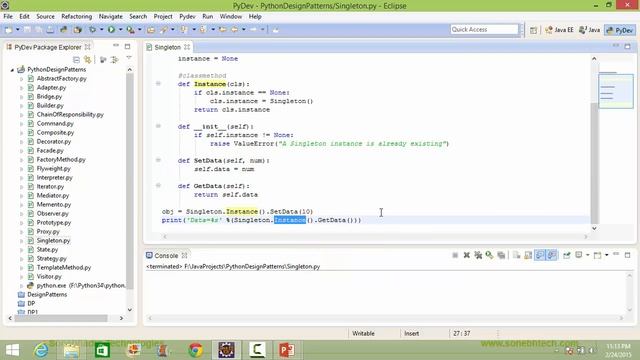Collapse folding for def __init__ method
This screenshot has height=360, width=640.
pyautogui.click(x=158, y=126)
